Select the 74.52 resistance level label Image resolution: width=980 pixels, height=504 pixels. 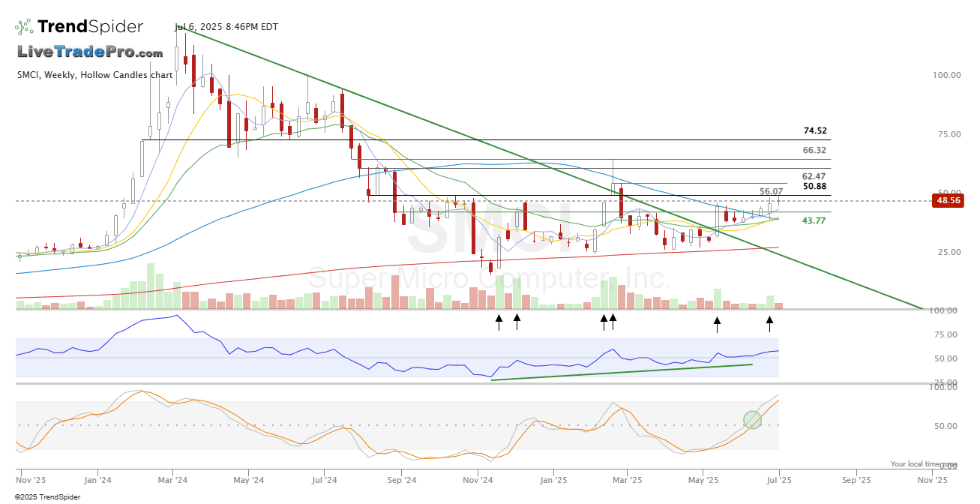814,130
